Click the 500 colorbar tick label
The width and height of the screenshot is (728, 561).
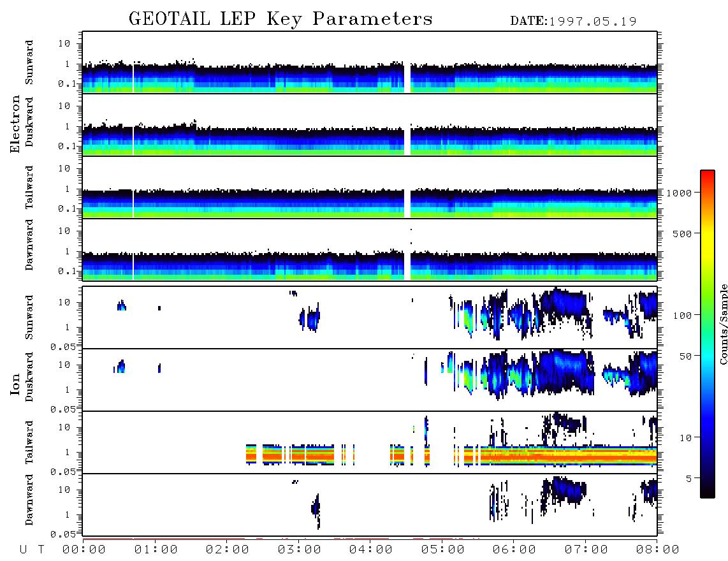click(683, 233)
